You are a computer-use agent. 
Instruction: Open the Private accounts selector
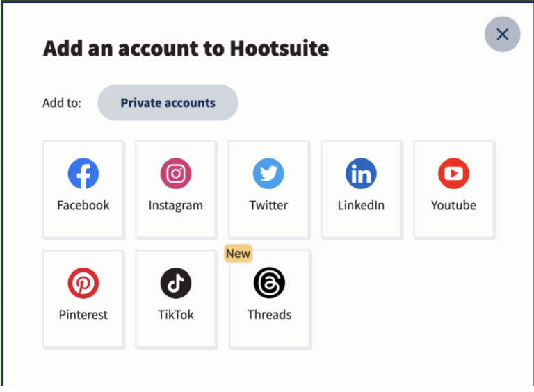pos(168,103)
